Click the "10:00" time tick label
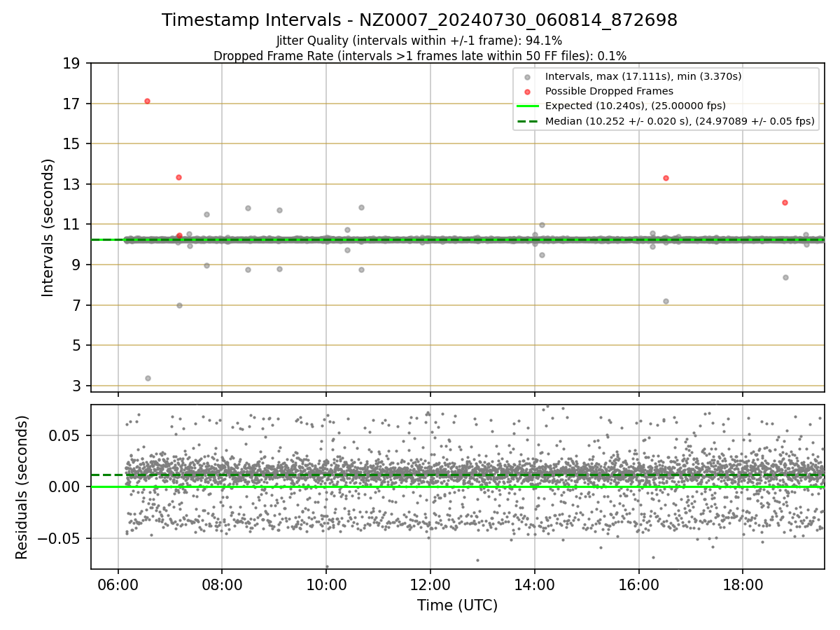This screenshot has width=840, height=630. [326, 584]
